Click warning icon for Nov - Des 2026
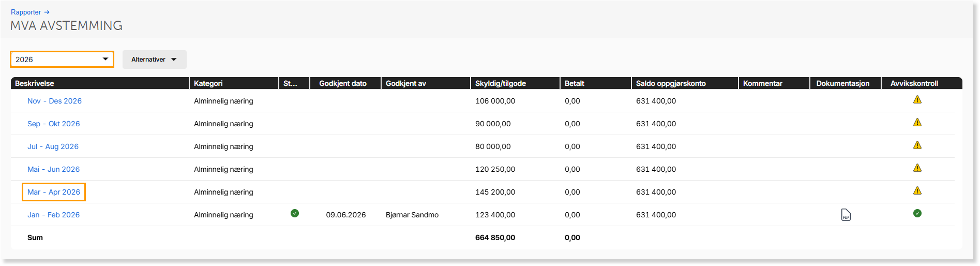The width and height of the screenshot is (980, 266). click(x=917, y=100)
